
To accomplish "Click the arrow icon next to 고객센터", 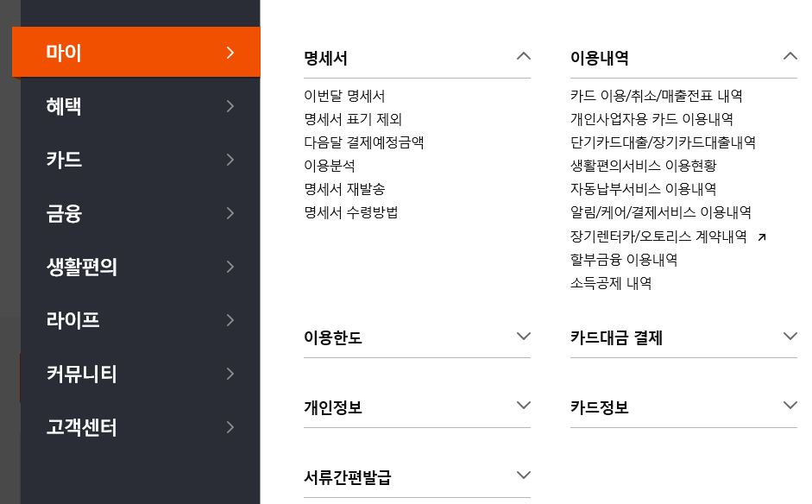I will pos(230,427).
